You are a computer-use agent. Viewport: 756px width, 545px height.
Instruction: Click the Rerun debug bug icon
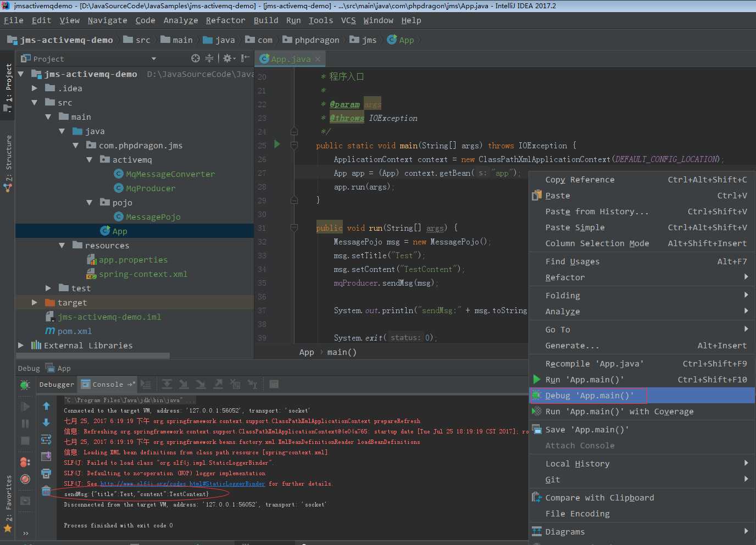[25, 385]
